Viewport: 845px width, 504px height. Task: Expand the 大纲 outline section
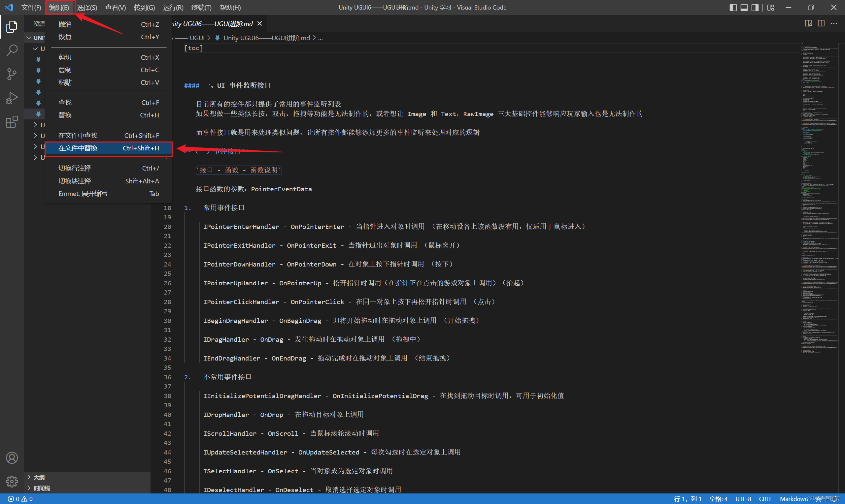click(x=87, y=477)
